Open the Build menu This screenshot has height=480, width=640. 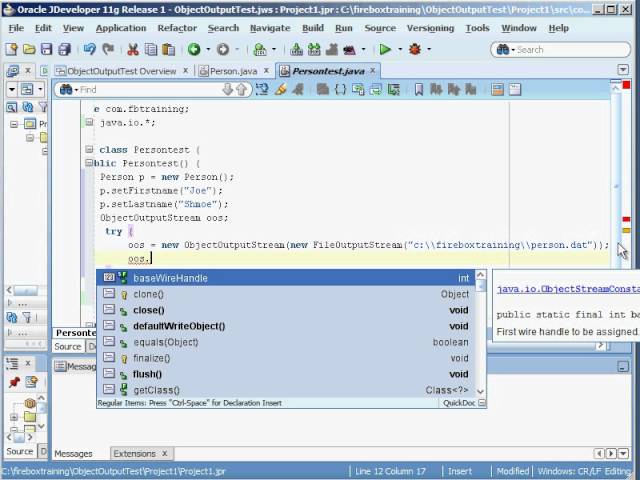click(313, 28)
